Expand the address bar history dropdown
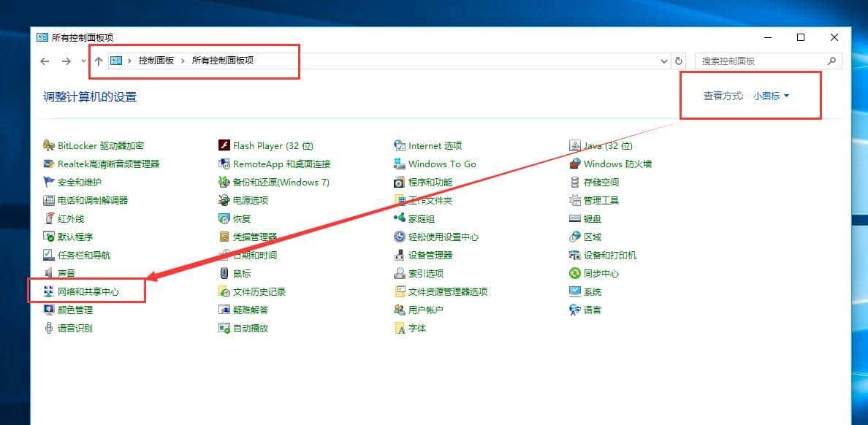The height and width of the screenshot is (425, 868). tap(663, 61)
